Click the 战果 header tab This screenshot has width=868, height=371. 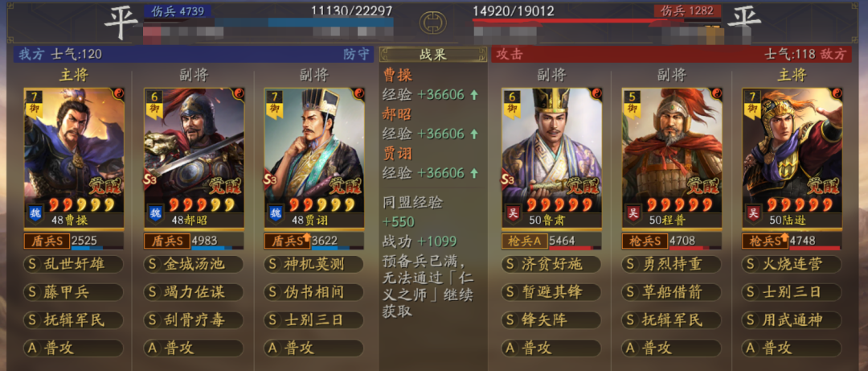point(433,55)
